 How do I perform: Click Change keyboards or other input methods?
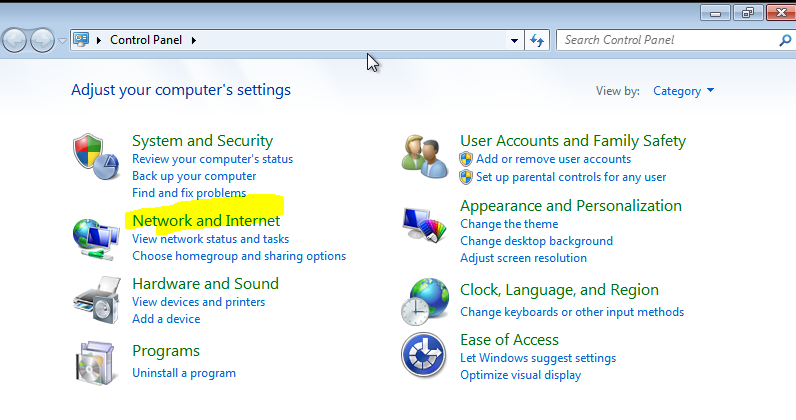coord(572,312)
